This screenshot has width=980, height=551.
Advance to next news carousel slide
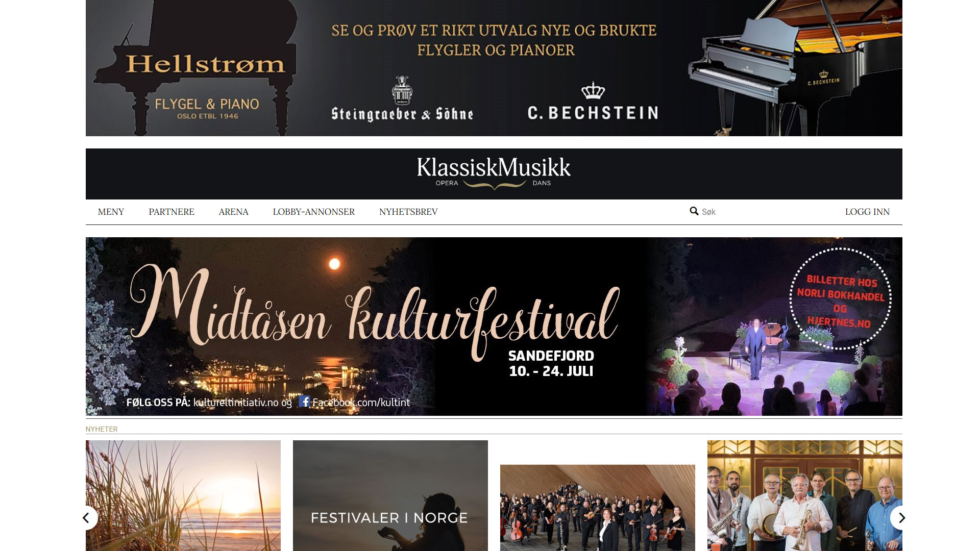[x=901, y=518]
